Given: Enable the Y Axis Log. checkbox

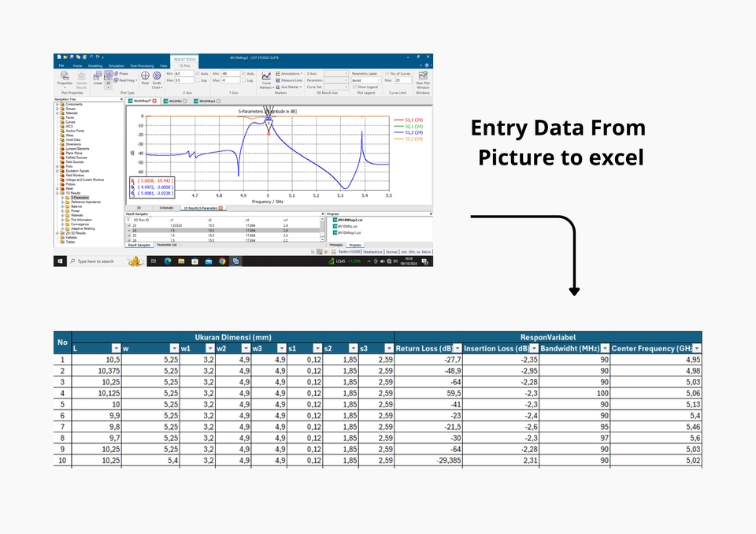Looking at the screenshot, I should pyautogui.click(x=243, y=80).
